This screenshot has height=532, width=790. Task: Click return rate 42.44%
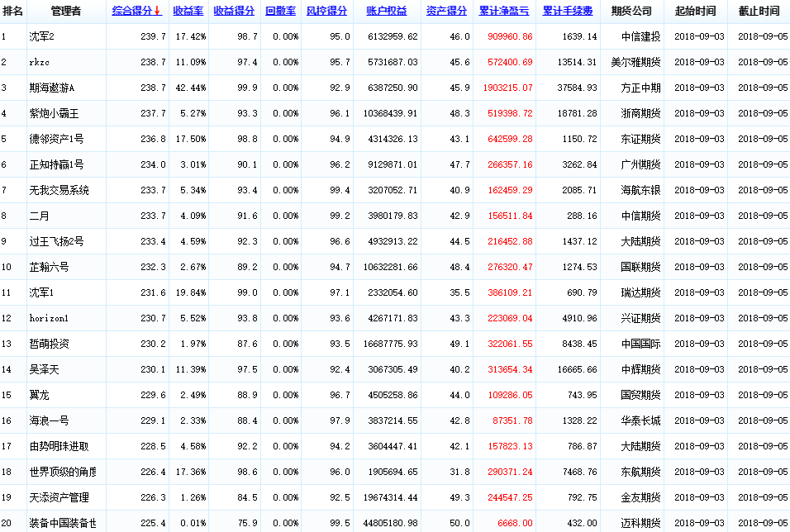point(191,88)
